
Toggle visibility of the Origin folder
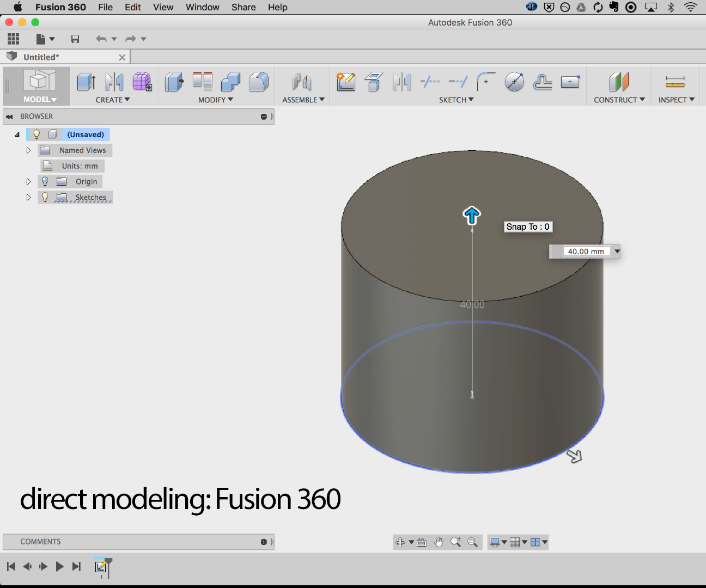[45, 181]
